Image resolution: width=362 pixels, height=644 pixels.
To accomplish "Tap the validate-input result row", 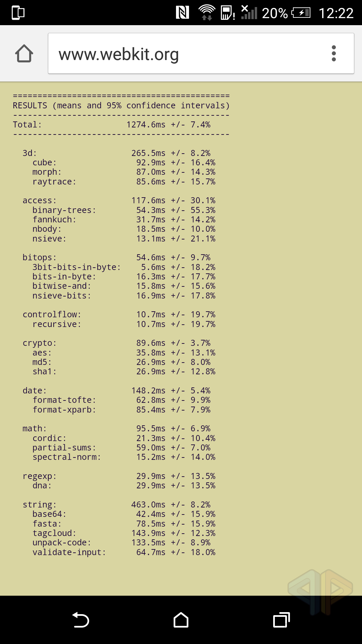I will point(124,552).
